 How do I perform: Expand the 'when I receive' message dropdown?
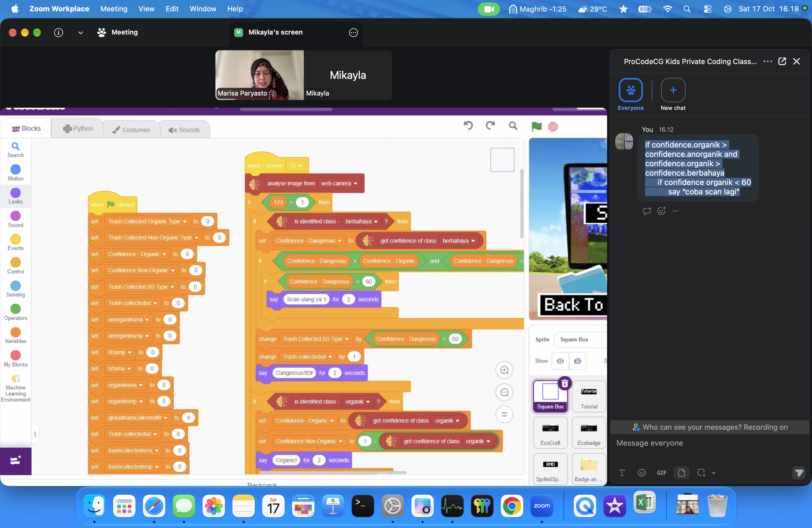pos(296,165)
